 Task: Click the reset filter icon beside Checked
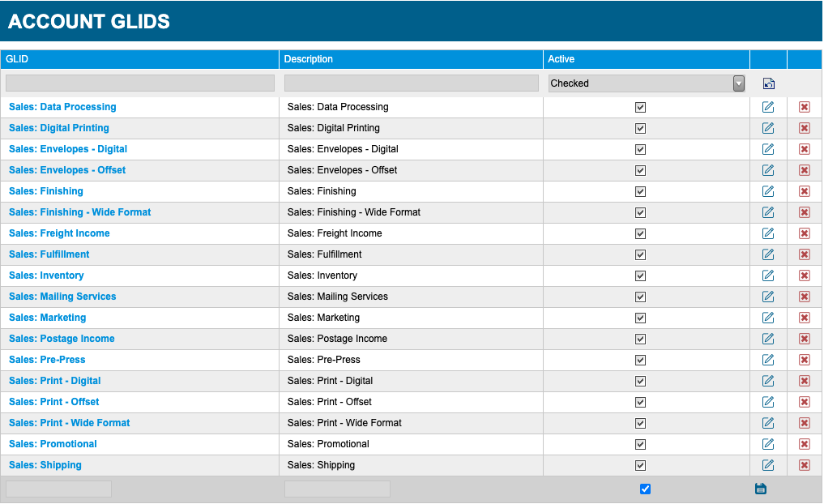[768, 83]
